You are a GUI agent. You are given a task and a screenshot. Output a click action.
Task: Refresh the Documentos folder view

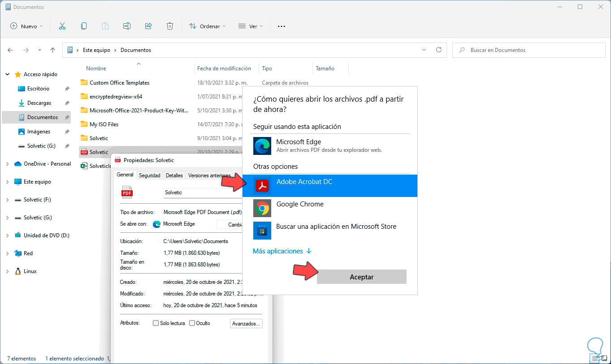coord(439,50)
